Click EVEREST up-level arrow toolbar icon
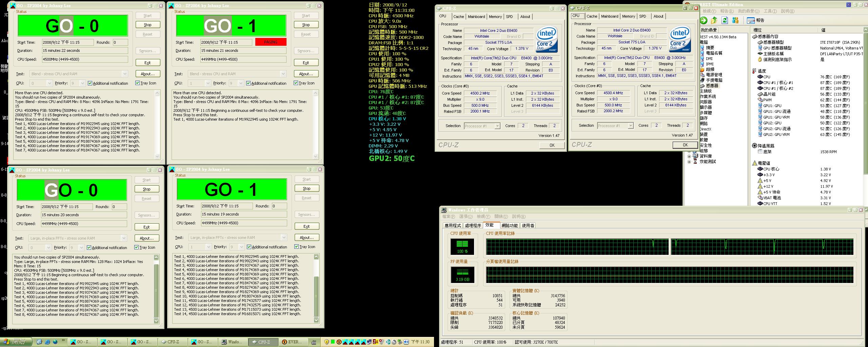The image size is (868, 347). pos(714,20)
